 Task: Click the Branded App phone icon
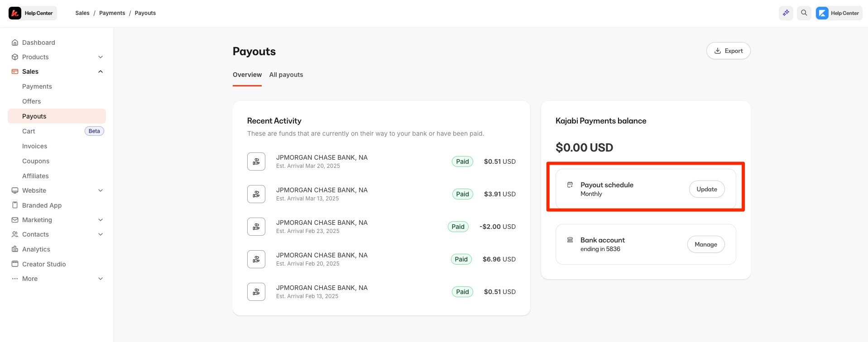pyautogui.click(x=15, y=205)
